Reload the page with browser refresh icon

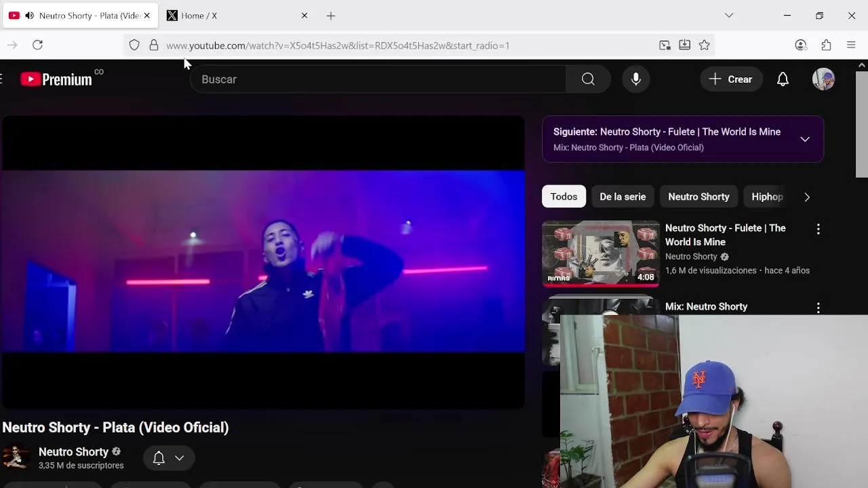(37, 45)
